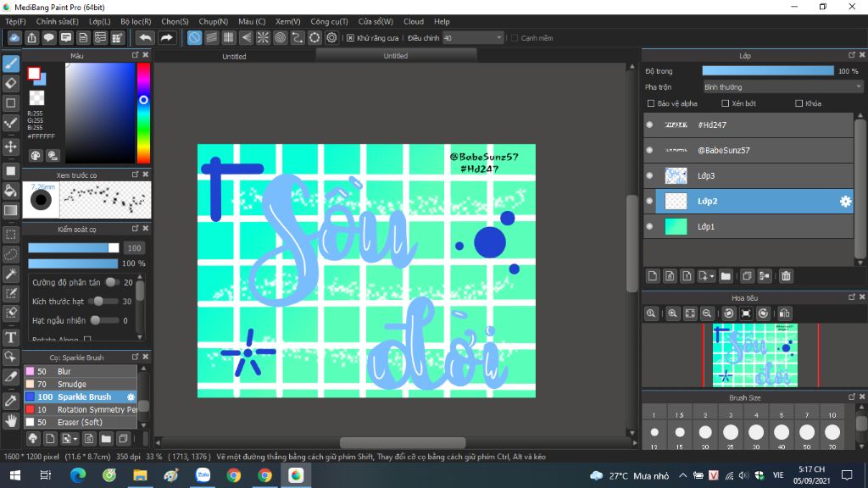Expand the add-layer dropdown arrow in layer panel
Viewport: 868px width, 488px height.
pyautogui.click(x=712, y=276)
